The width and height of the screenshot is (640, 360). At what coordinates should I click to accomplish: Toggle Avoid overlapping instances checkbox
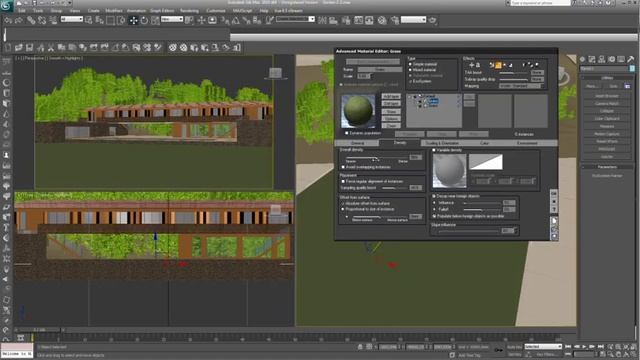pyautogui.click(x=343, y=167)
